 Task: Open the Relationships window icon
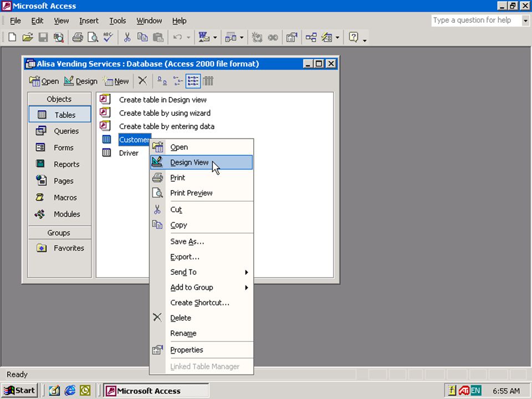click(x=311, y=37)
